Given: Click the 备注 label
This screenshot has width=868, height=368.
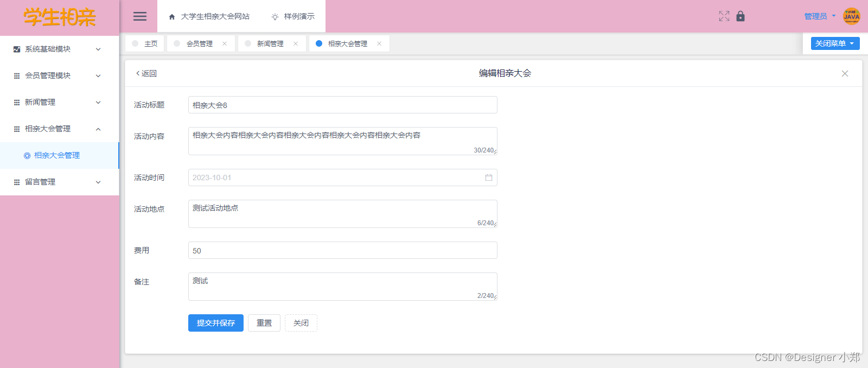Looking at the screenshot, I should [142, 282].
